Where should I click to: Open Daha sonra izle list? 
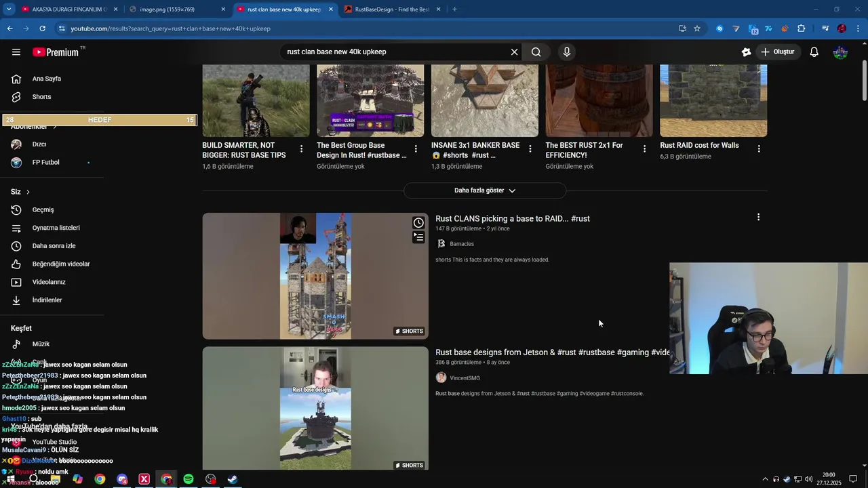pos(52,246)
